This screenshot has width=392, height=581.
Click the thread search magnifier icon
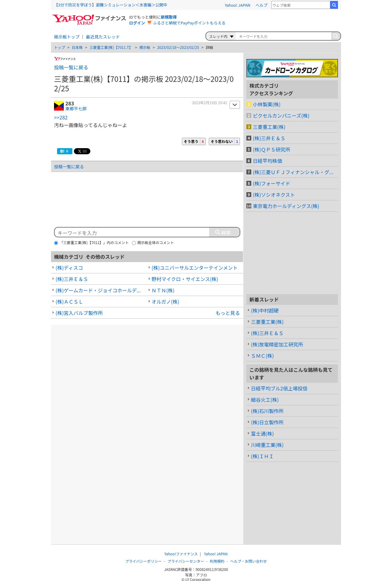[x=336, y=36]
